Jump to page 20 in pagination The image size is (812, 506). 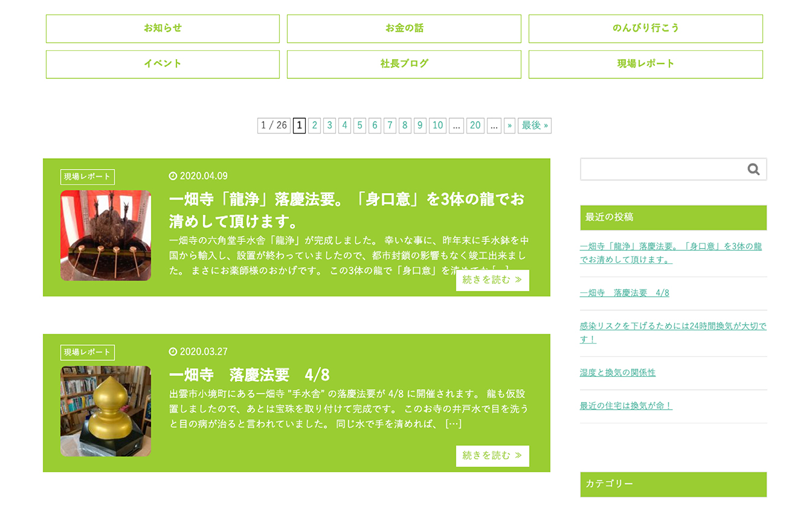[475, 126]
